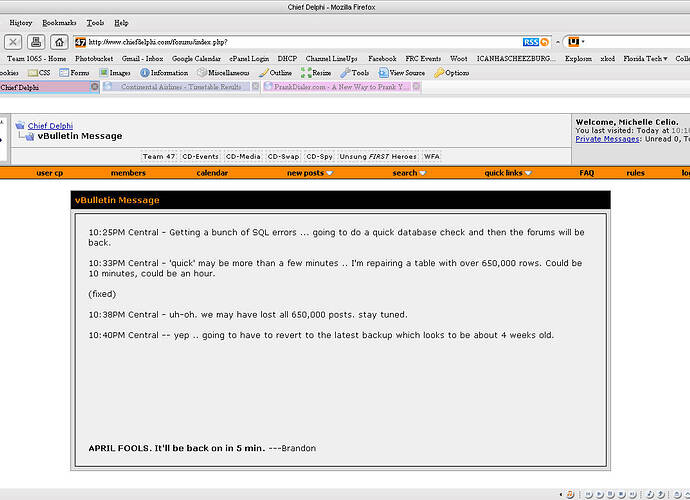
Task: Click the stop button in status bar
Action: [621, 494]
